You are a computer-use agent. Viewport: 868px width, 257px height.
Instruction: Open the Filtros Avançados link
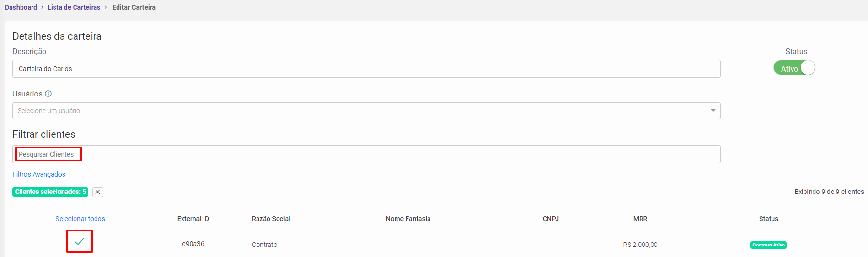[39, 174]
